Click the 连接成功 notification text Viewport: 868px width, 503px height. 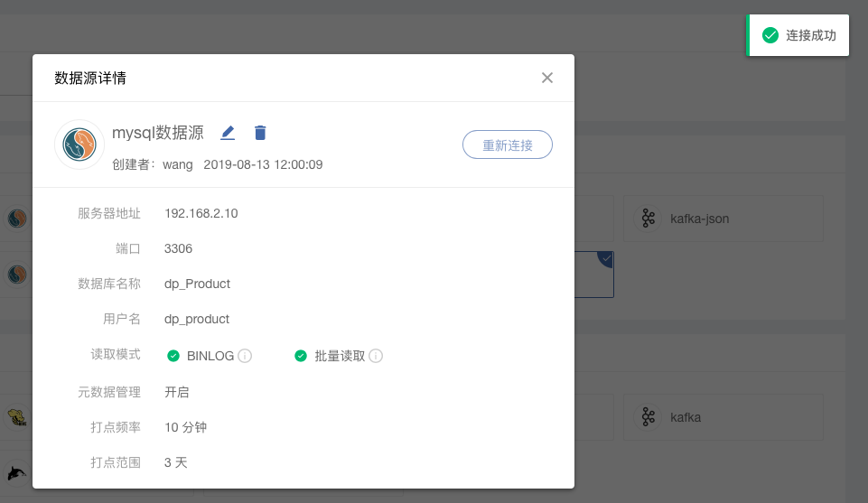[x=810, y=35]
